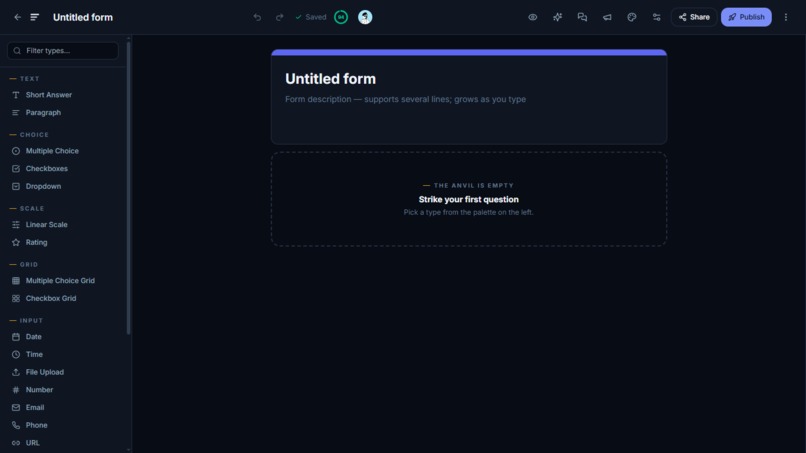Screen dimensions: 806x453
Task: Click the GRID section heading in palette
Action: [x=29, y=264]
